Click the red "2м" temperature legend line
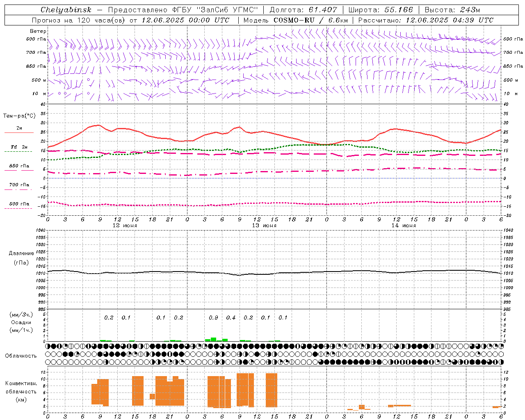Image resolution: width=525 pixels, height=420 pixels. coord(19,133)
